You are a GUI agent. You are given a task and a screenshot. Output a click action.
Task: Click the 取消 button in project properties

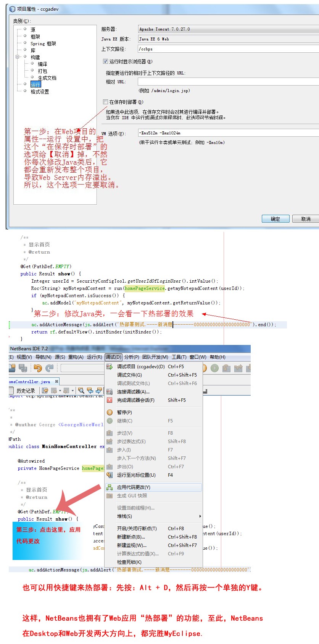306,219
